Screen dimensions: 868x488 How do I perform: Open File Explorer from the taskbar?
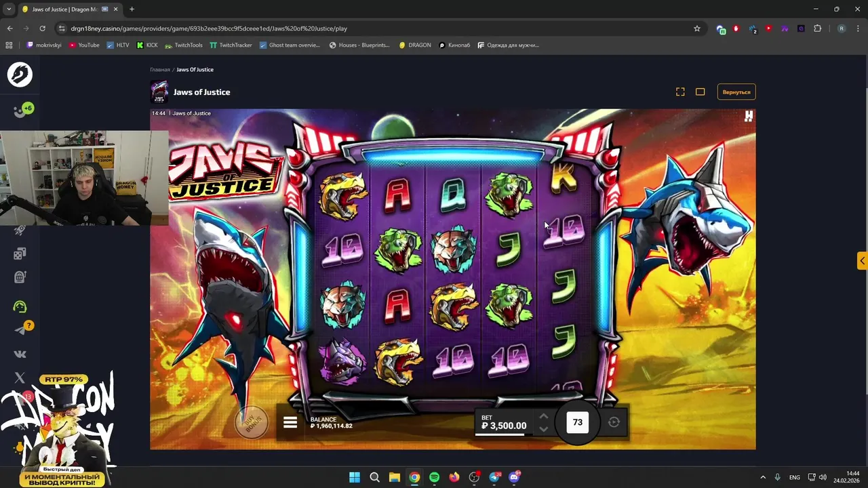point(394,477)
